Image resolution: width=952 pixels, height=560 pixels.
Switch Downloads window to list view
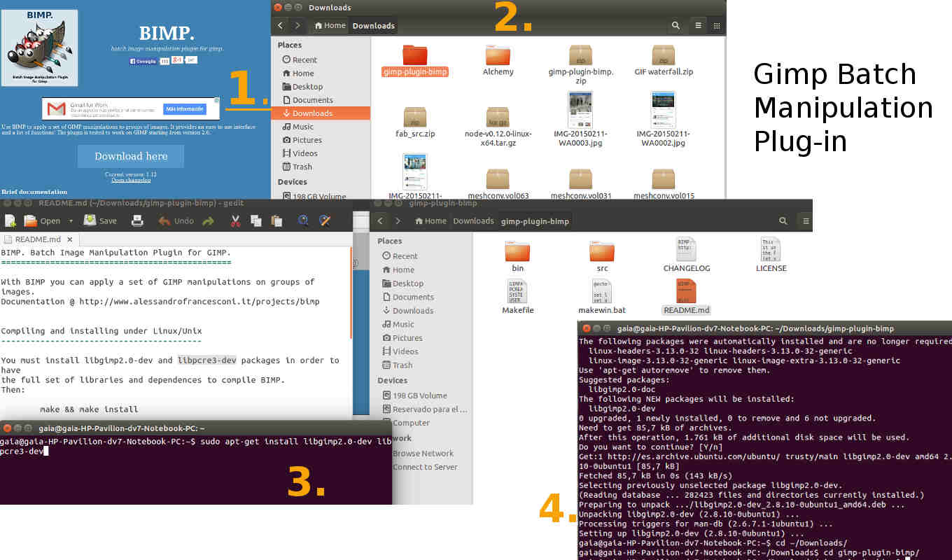click(x=699, y=26)
